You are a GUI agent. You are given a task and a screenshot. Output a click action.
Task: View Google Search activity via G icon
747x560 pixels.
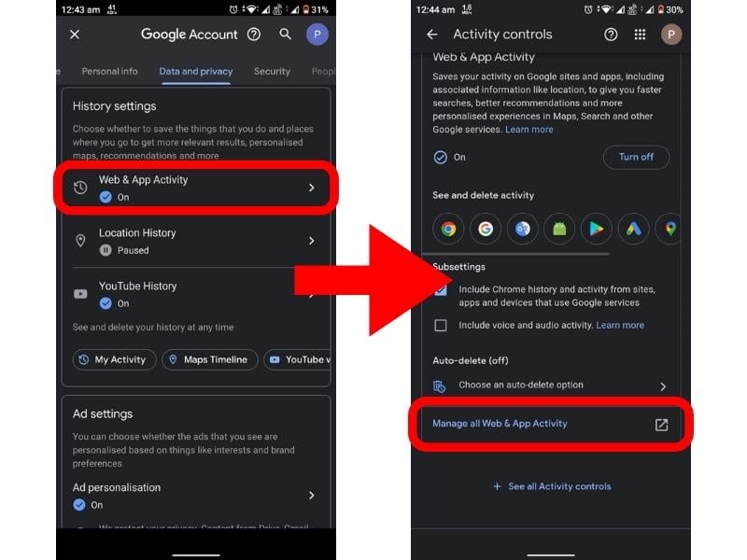click(486, 229)
